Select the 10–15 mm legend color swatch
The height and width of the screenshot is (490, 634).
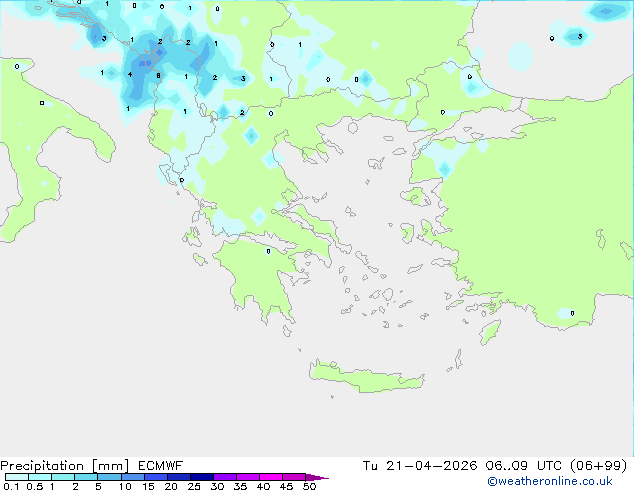pyautogui.click(x=133, y=477)
